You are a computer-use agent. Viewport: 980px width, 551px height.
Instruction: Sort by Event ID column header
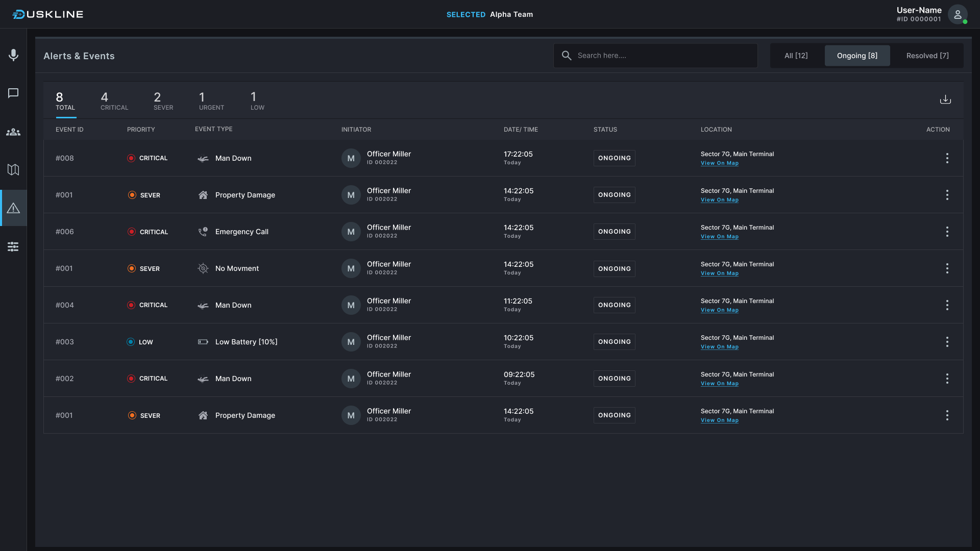pos(69,130)
